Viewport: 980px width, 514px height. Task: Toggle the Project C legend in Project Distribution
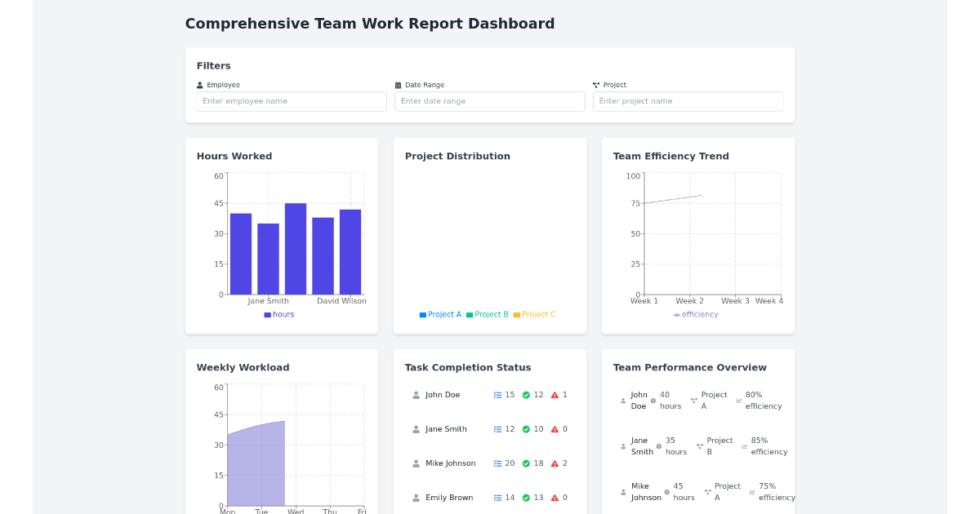pyautogui.click(x=533, y=314)
